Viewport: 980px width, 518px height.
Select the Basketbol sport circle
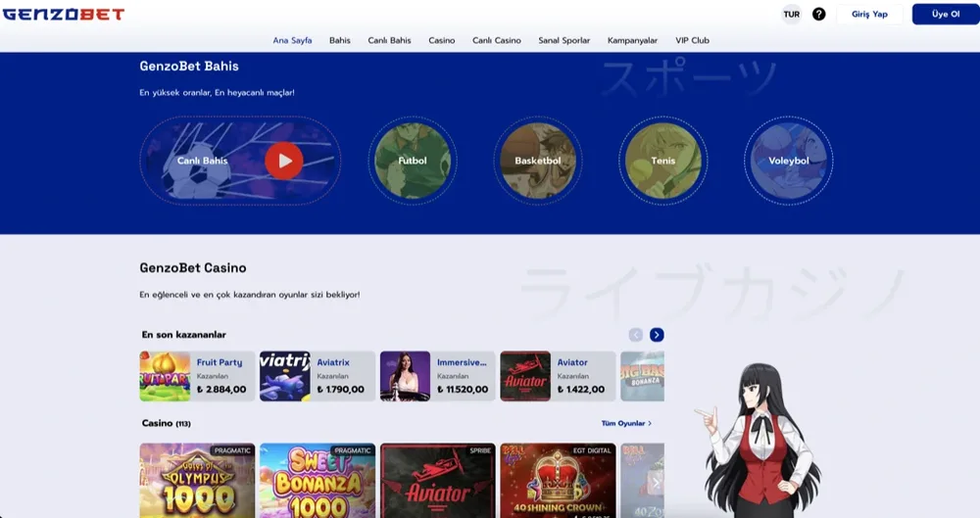538,161
